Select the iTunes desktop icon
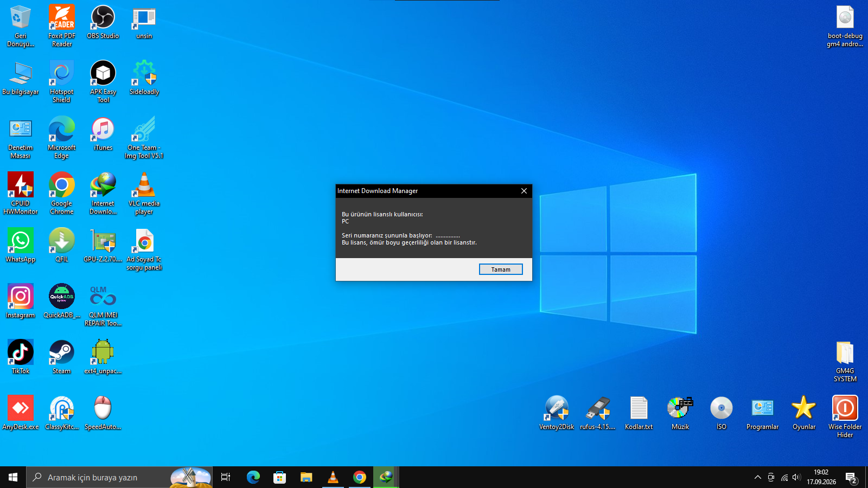The width and height of the screenshot is (868, 488). [x=103, y=134]
